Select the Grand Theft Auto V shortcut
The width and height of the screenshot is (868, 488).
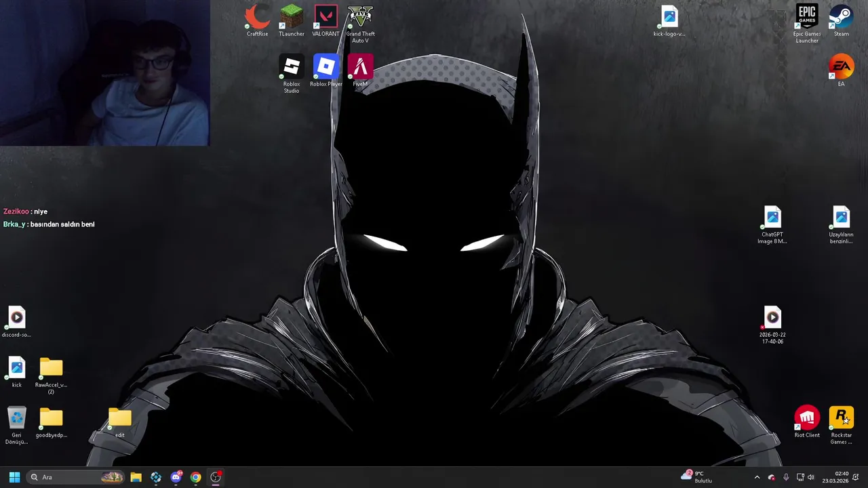point(360,24)
